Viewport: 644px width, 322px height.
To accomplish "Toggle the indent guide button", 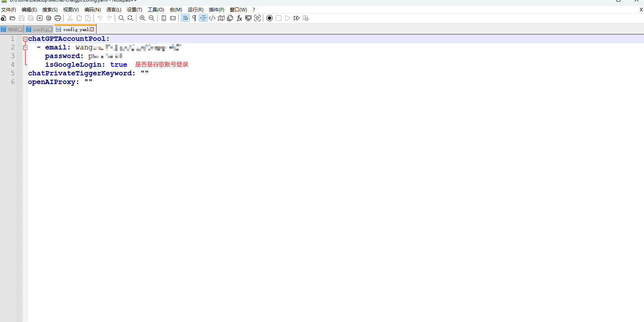I will 203,18.
